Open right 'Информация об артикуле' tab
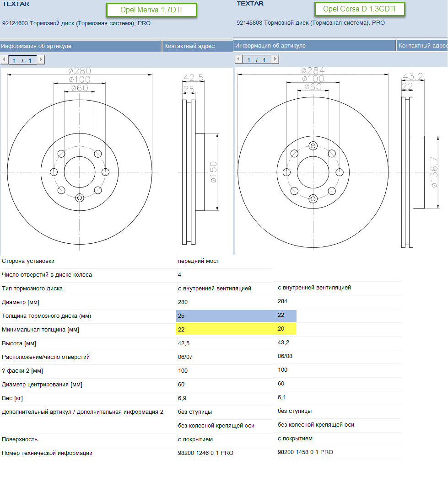The image size is (448, 492). point(314,46)
